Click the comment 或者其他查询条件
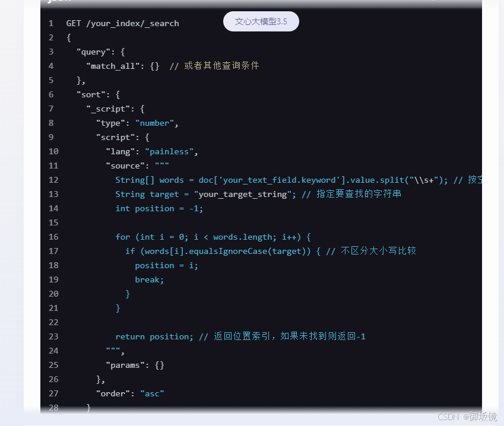 pyautogui.click(x=221, y=65)
